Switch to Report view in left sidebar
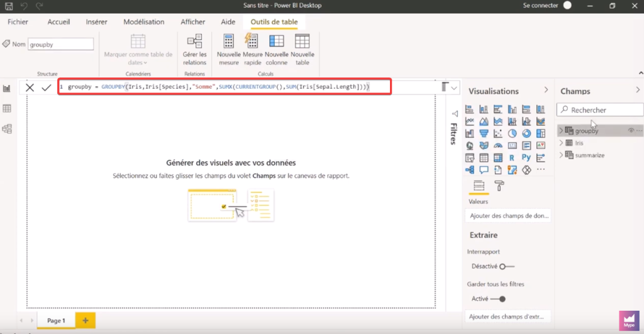Viewport: 644px width, 334px height. click(7, 88)
